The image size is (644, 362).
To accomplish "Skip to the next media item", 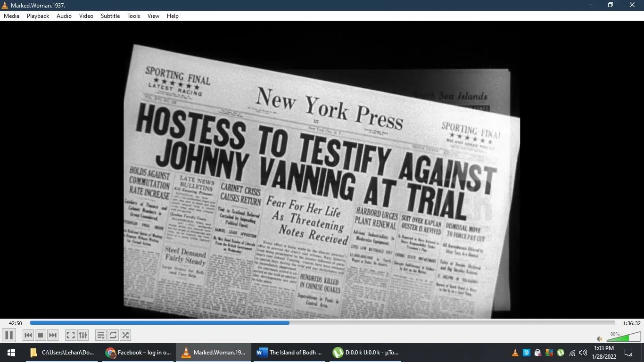I will (x=53, y=335).
